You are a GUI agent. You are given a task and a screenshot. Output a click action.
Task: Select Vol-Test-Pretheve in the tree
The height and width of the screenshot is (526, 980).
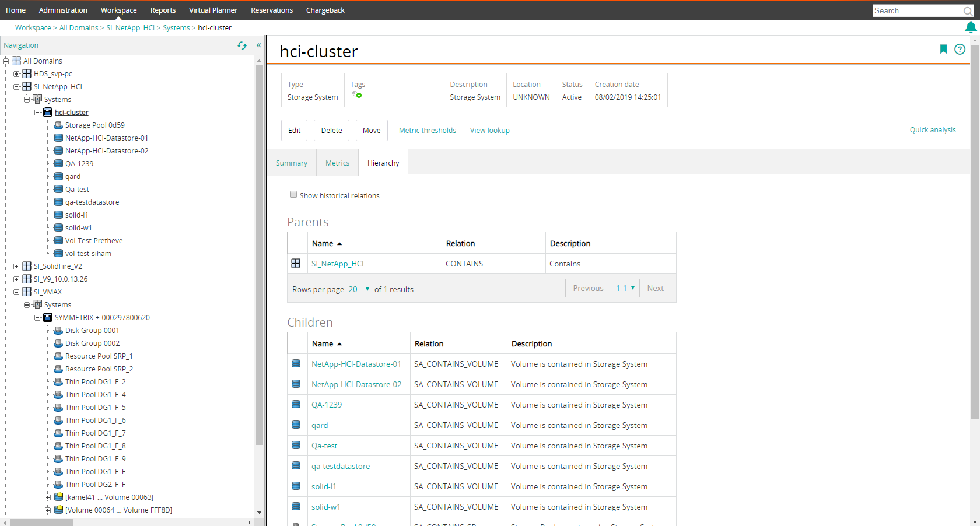click(94, 240)
